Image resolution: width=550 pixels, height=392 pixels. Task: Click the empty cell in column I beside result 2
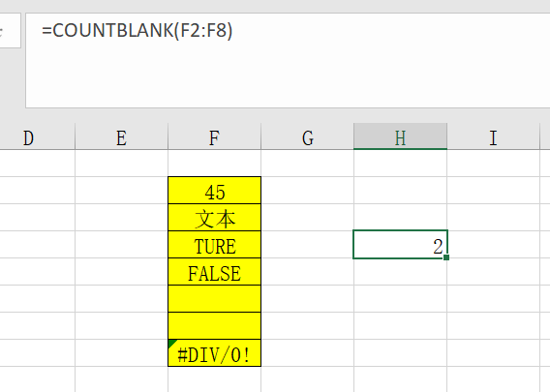[493, 245]
